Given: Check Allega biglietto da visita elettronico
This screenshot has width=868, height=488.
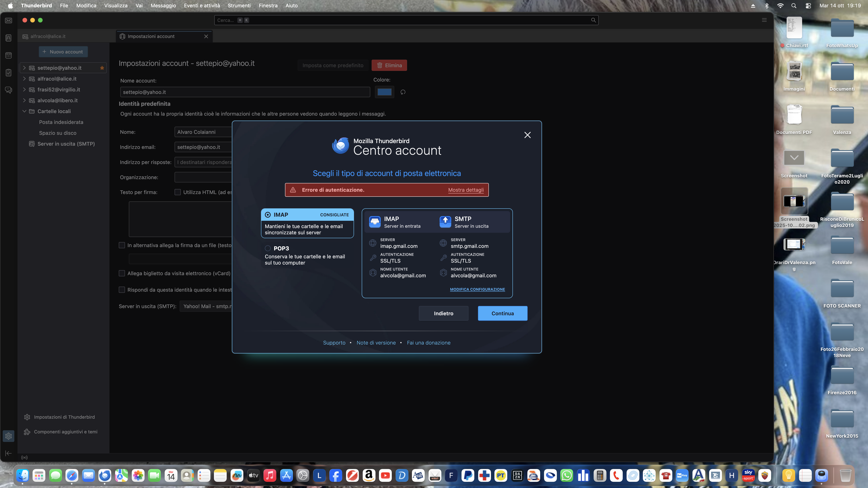Looking at the screenshot, I should (x=122, y=273).
